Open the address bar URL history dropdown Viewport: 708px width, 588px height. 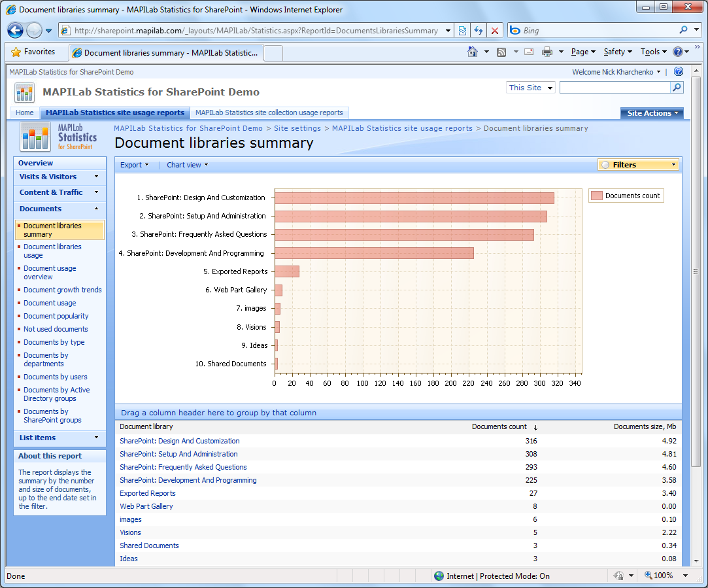[448, 31]
